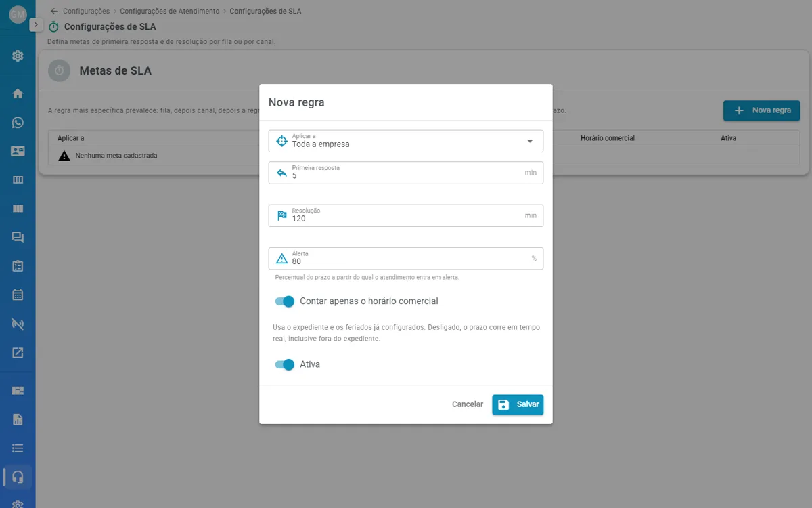This screenshot has width=812, height=508.
Task: Click the Metas de SLA heading
Action: coord(116,70)
